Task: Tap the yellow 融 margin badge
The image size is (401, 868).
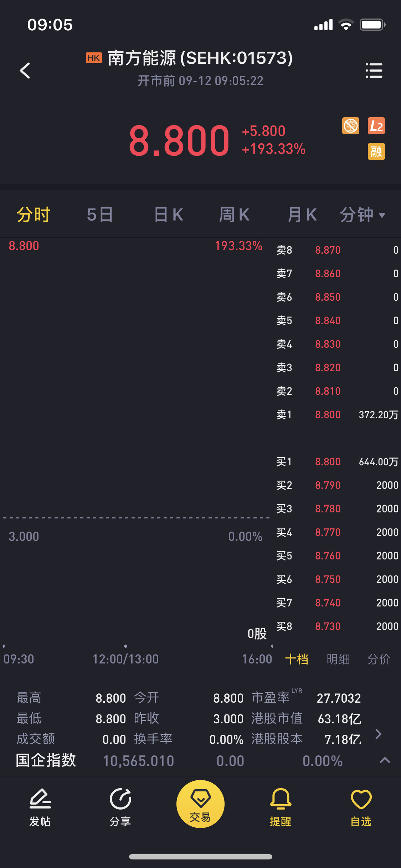Action: 376,151
